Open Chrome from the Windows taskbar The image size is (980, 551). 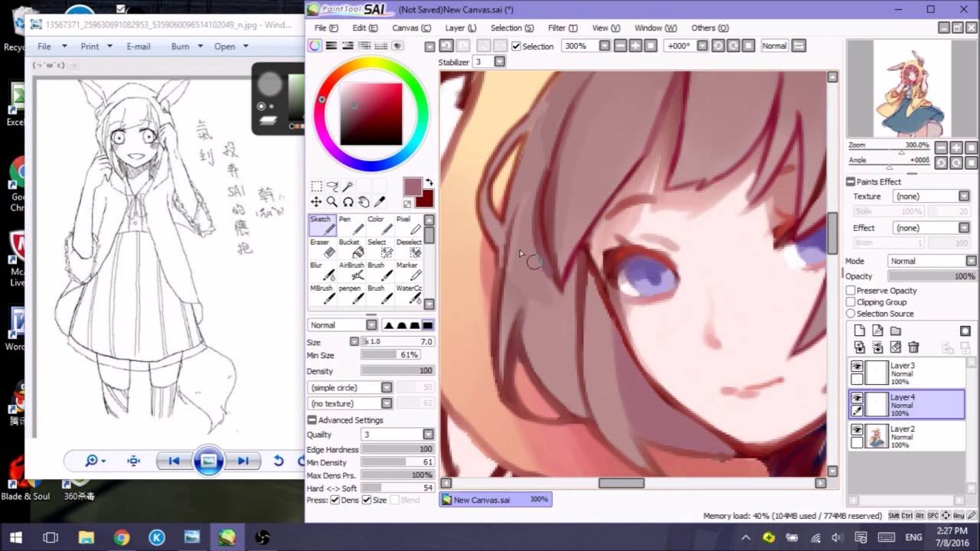(x=122, y=538)
